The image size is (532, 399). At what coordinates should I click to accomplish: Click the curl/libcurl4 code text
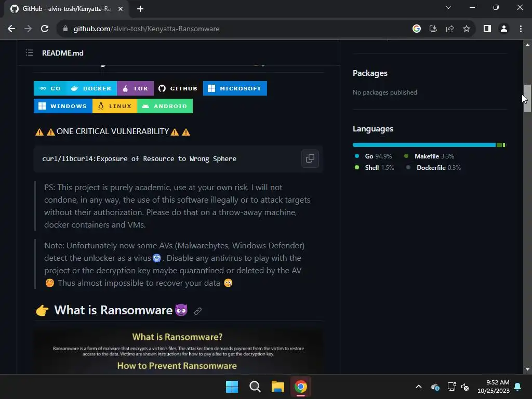click(x=139, y=159)
